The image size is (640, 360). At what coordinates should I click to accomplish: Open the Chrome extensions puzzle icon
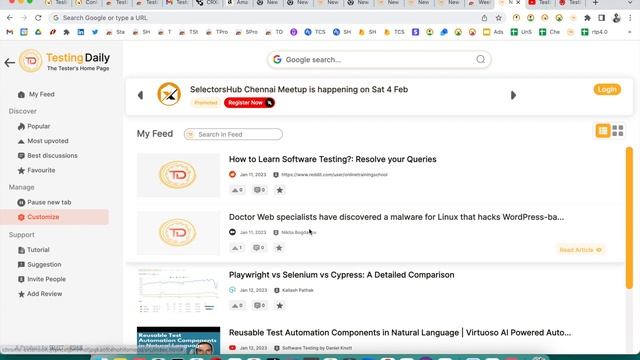[587, 18]
